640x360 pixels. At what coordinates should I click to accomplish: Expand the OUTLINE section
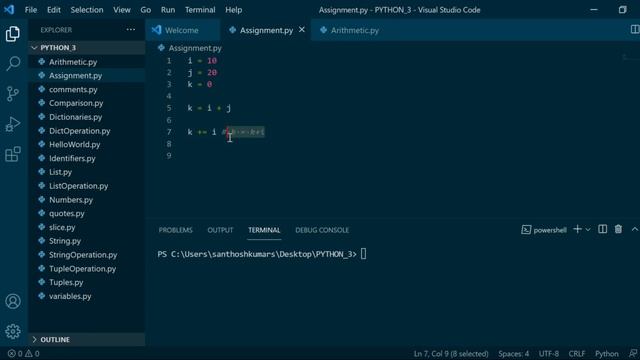click(87, 340)
